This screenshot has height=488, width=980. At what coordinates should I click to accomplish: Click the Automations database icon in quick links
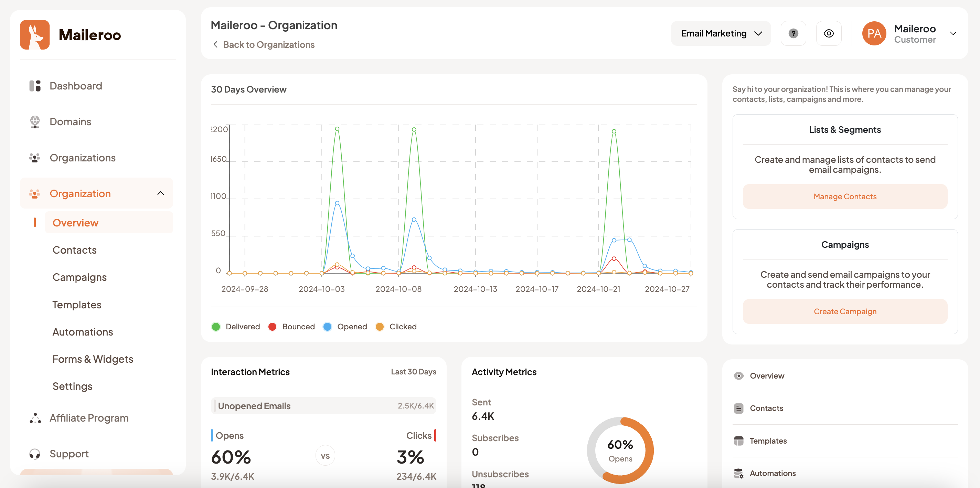tap(738, 473)
